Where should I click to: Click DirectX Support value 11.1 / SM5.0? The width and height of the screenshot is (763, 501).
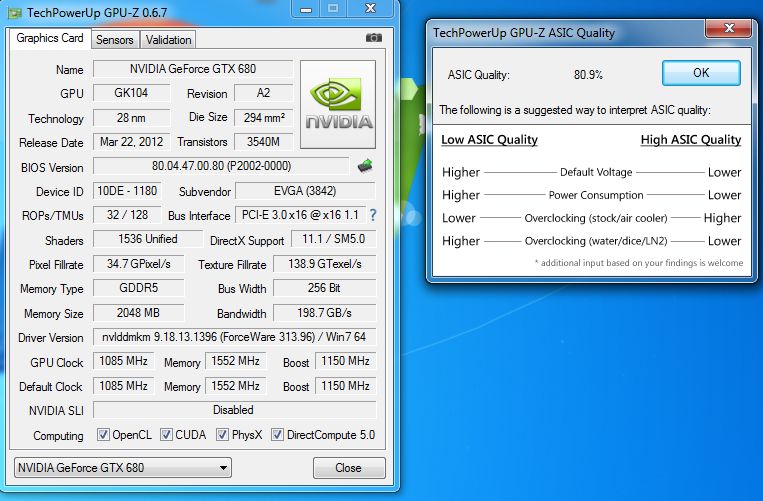(x=333, y=239)
